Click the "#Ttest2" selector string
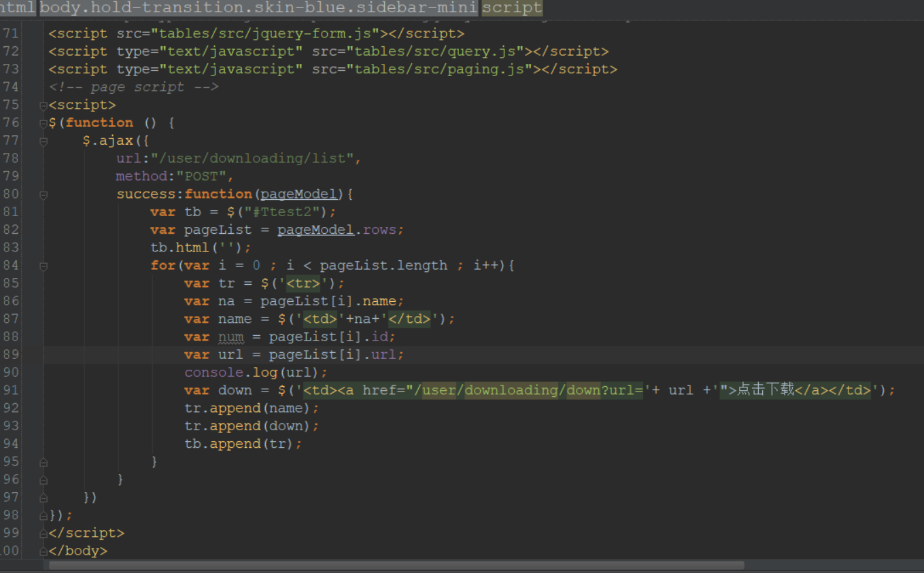 [281, 211]
